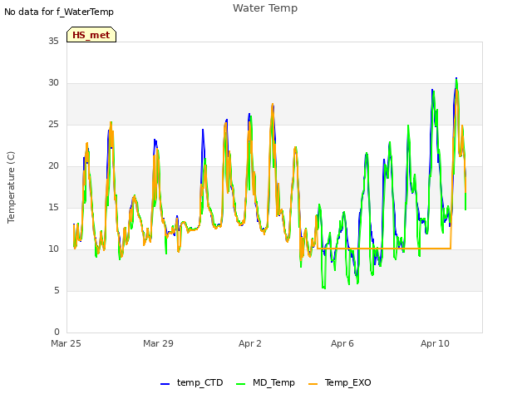Image resolution: width=532 pixels, height=399 pixels.
Task: Click the 'No data for f_WaterTemp' message
Action: (59, 12)
